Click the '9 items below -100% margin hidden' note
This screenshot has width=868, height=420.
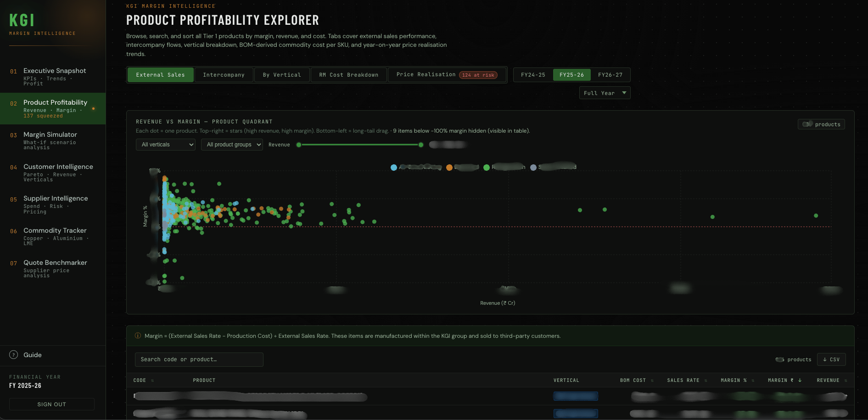461,131
